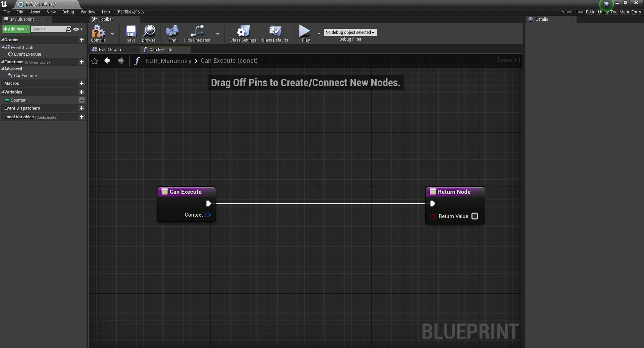
Task: Click EUB_MenuEntry breadcrumb
Action: tap(168, 61)
